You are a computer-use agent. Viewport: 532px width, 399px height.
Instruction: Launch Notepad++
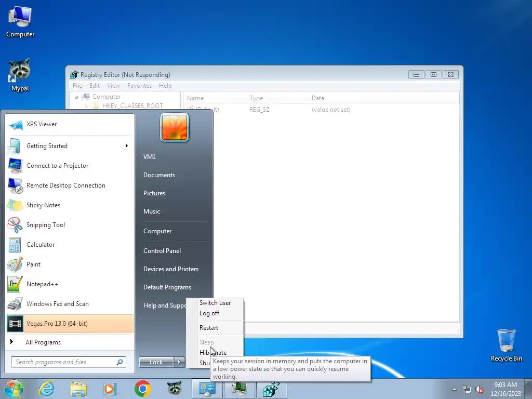pyautogui.click(x=69, y=284)
